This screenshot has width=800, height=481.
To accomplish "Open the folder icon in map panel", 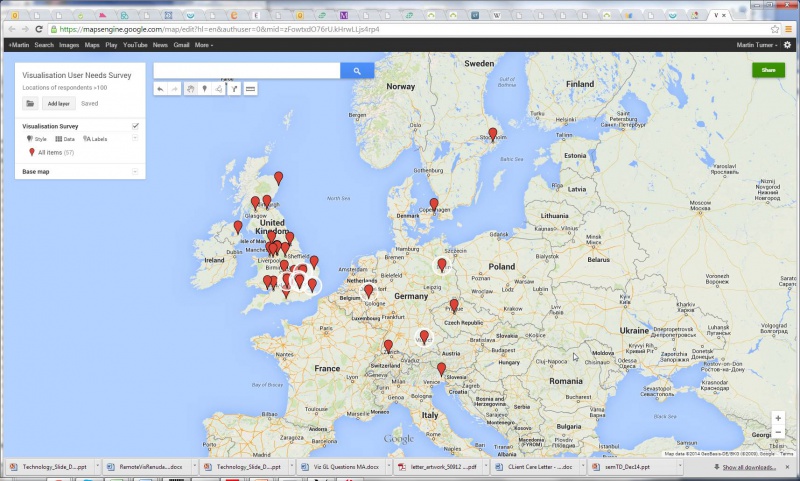I will pos(31,103).
